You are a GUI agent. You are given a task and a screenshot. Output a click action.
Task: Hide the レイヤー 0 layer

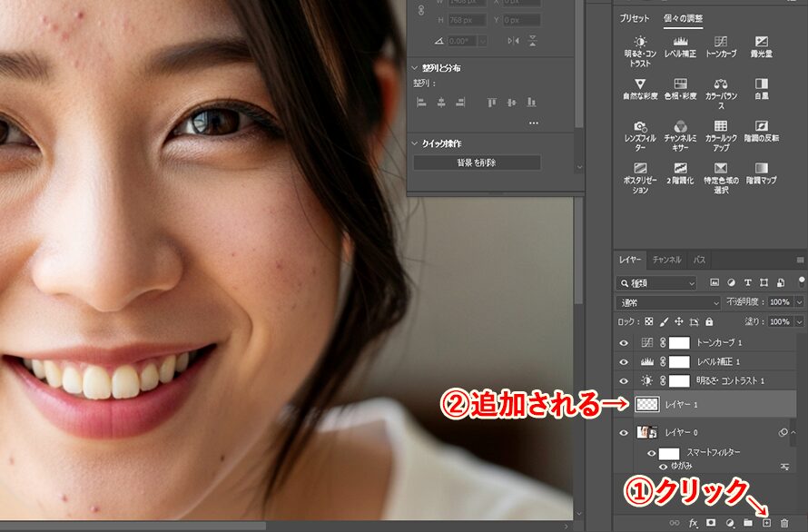625,431
